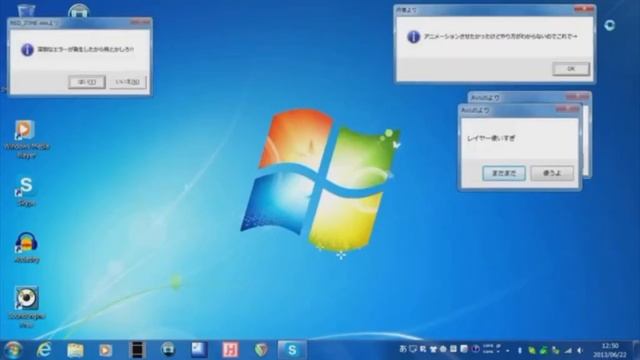Open the Windows Start menu orb
Viewport: 640px width, 360px height.
(x=13, y=350)
